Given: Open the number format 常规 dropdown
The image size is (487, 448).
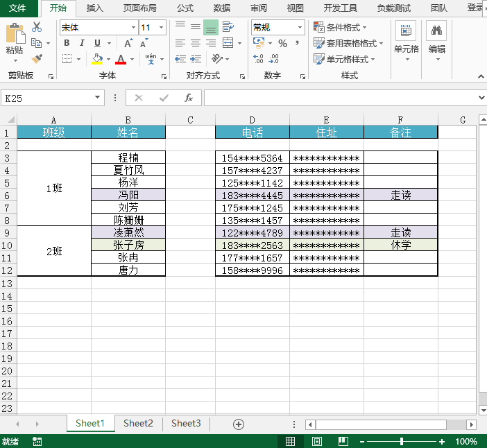Looking at the screenshot, I should 300,27.
